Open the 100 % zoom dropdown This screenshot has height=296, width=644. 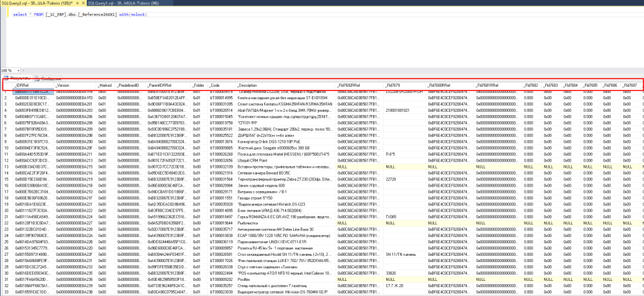17,70
